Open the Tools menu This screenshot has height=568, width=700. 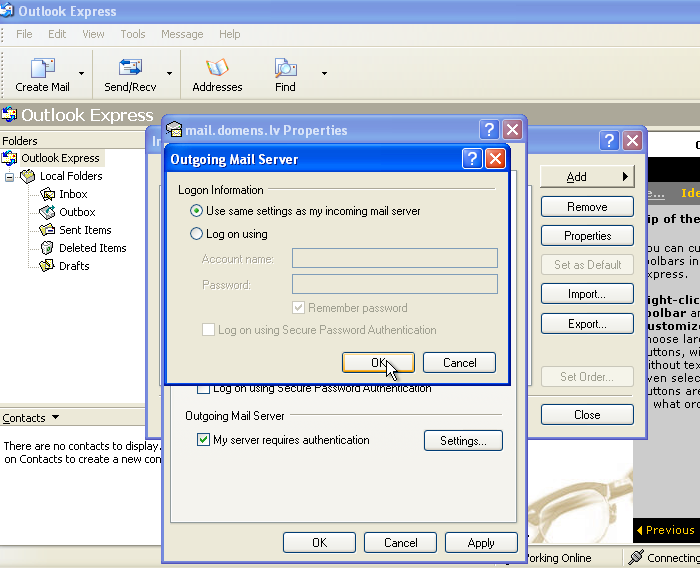133,34
